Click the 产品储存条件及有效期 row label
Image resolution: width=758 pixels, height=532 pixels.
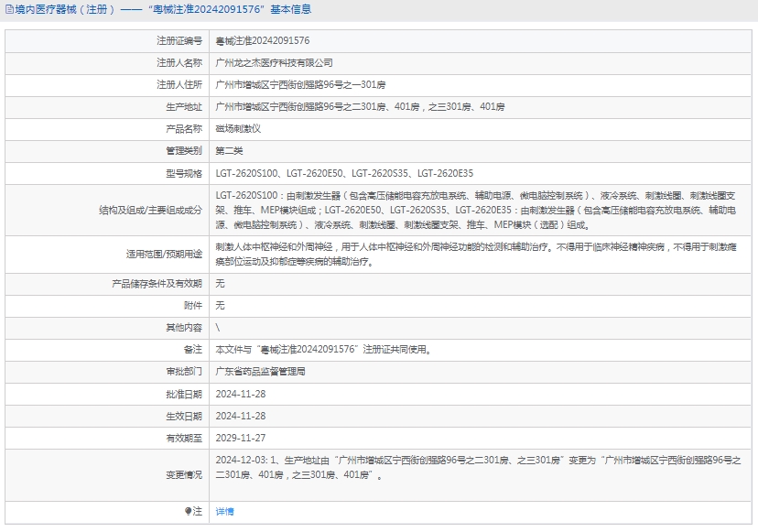pos(157,284)
